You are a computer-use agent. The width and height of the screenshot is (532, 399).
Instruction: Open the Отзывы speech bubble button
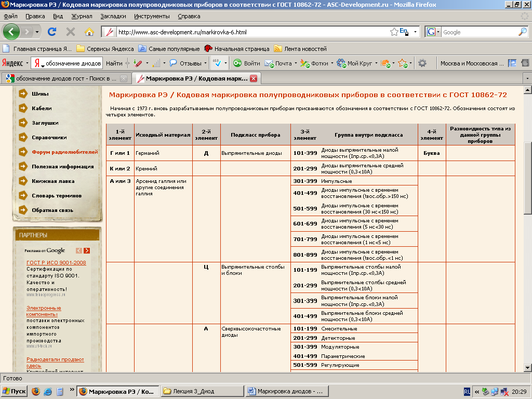tap(186, 63)
